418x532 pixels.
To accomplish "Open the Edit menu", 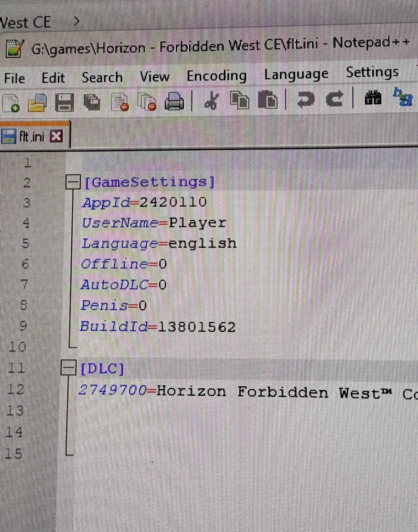I will click(53, 78).
